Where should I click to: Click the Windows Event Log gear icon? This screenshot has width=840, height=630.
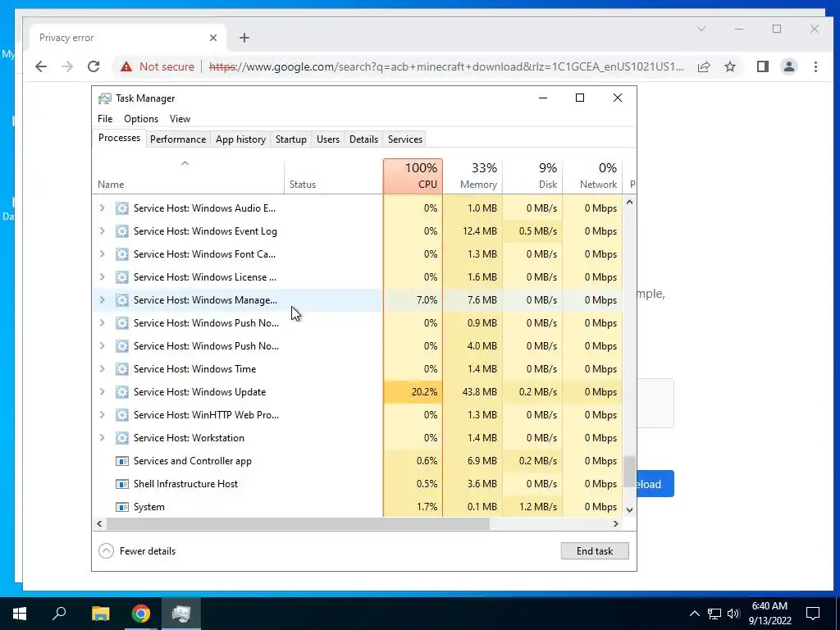(x=122, y=231)
